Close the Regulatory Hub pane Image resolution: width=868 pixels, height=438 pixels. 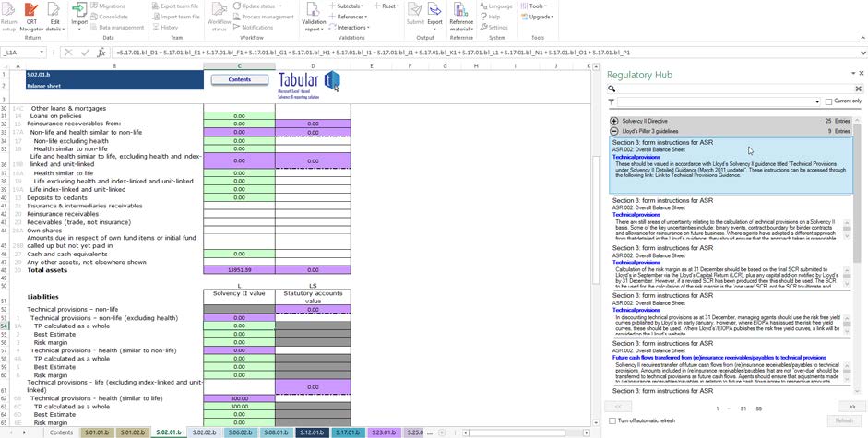coord(862,73)
